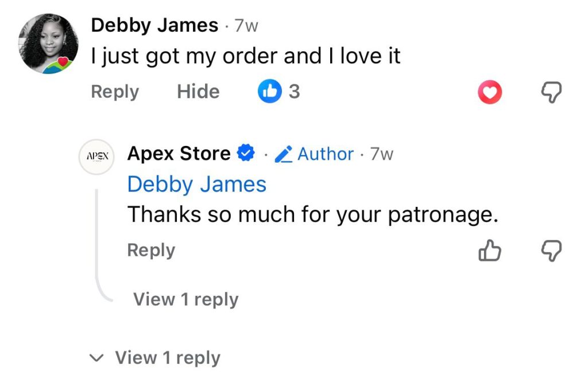588x389 pixels.
Task: Expand nested View 1 reply under Apex Store
Action: (x=185, y=299)
